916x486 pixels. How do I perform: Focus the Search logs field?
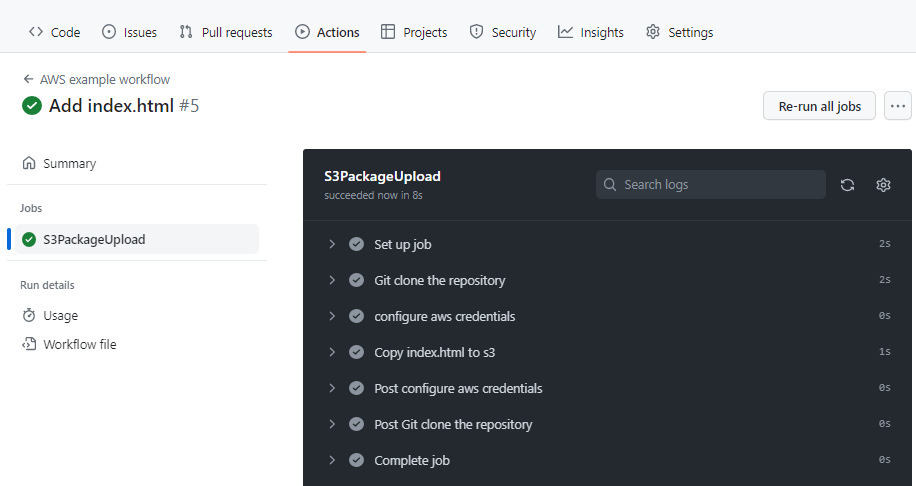click(711, 185)
